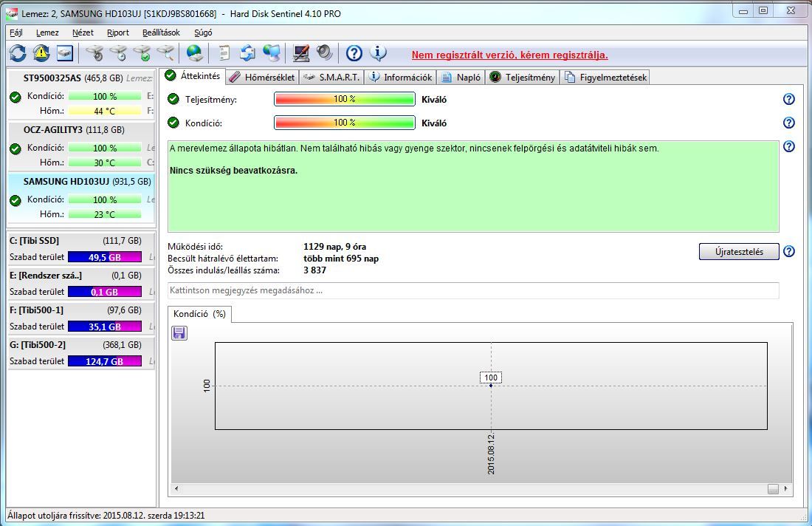Open the report notepad toolbar icon

tap(224, 53)
